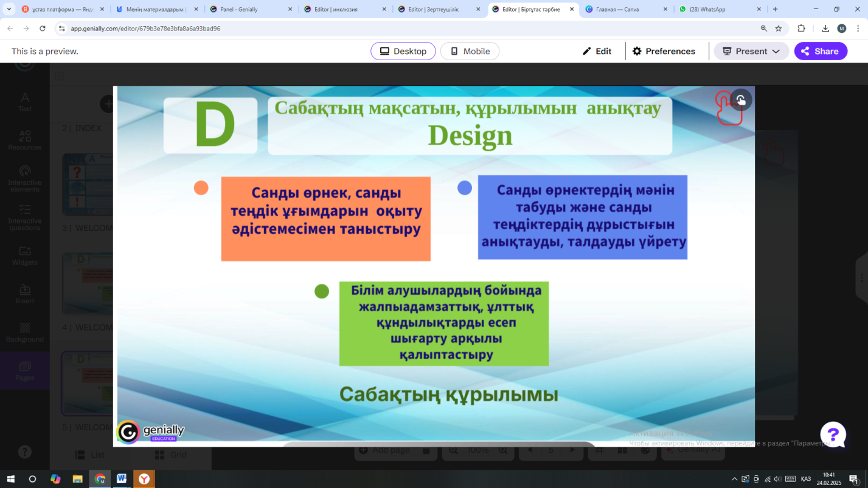This screenshot has width=868, height=488.
Task: Open the Widgets panel
Action: coord(24,257)
